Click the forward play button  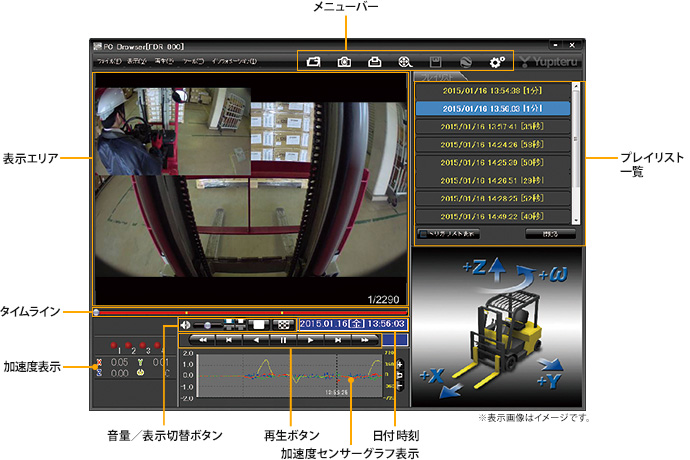coord(310,340)
